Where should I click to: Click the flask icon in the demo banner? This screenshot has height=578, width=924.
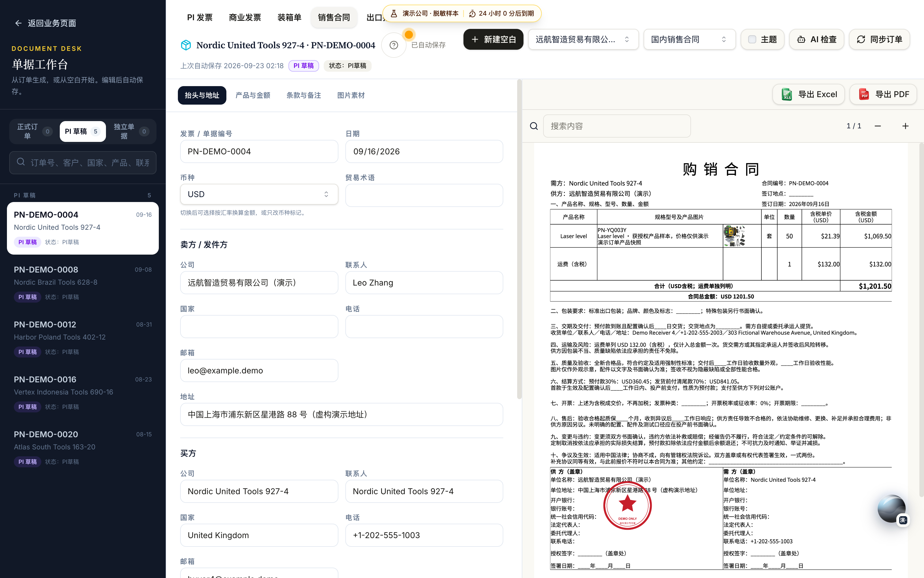pos(394,13)
